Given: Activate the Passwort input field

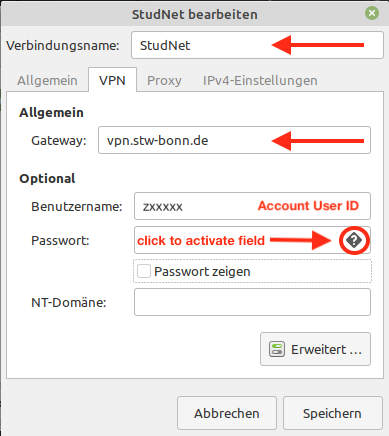Looking at the screenshot, I should [238, 240].
